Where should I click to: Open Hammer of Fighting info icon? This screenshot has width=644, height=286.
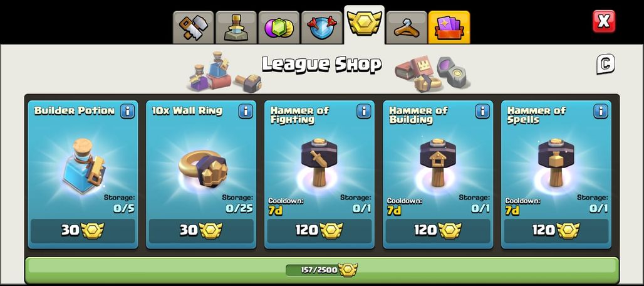click(x=364, y=111)
